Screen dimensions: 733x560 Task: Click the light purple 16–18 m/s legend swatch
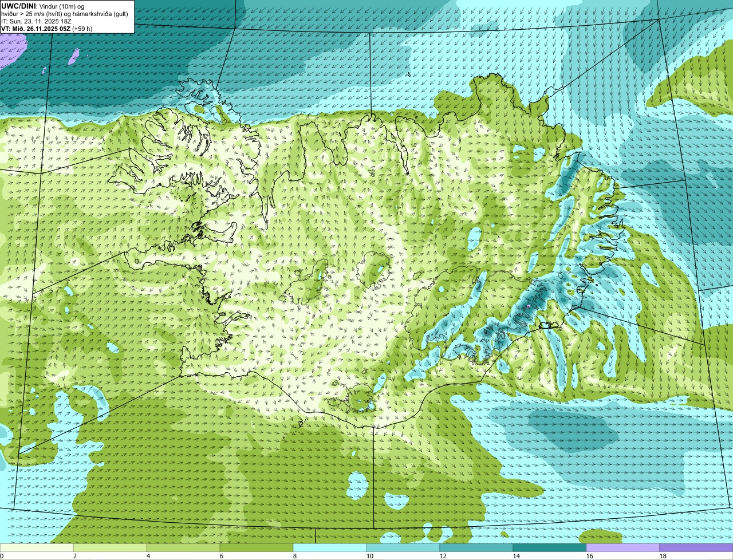(x=623, y=547)
